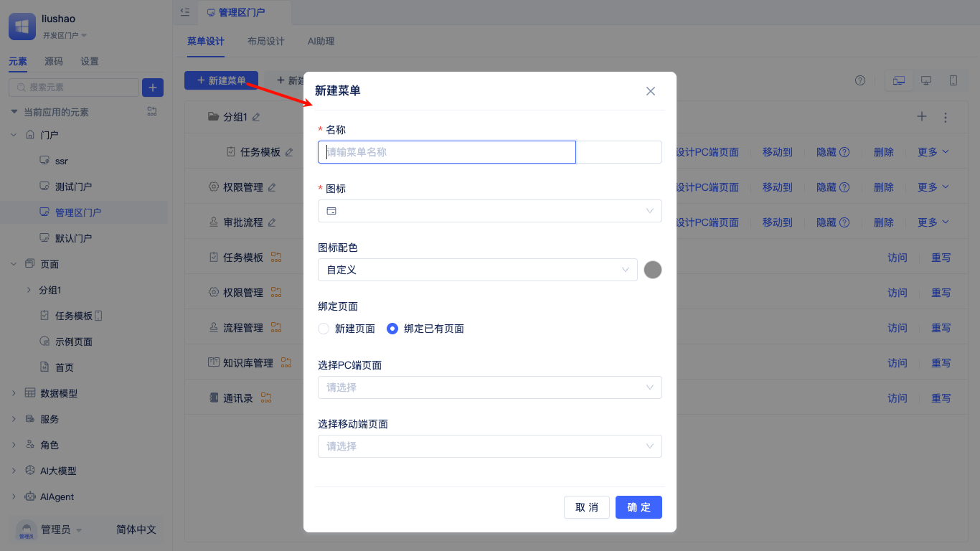Image resolution: width=980 pixels, height=551 pixels.
Task: Switch to mobile phone preview icon
Action: 953,80
